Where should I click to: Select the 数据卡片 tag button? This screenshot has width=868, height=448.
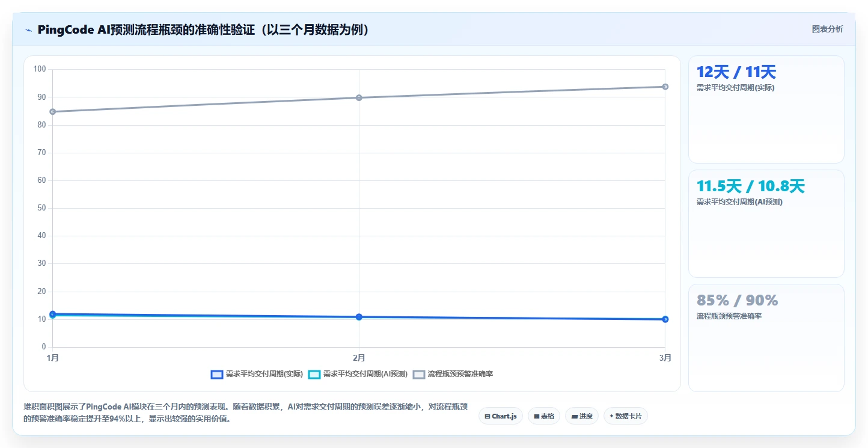click(x=626, y=416)
